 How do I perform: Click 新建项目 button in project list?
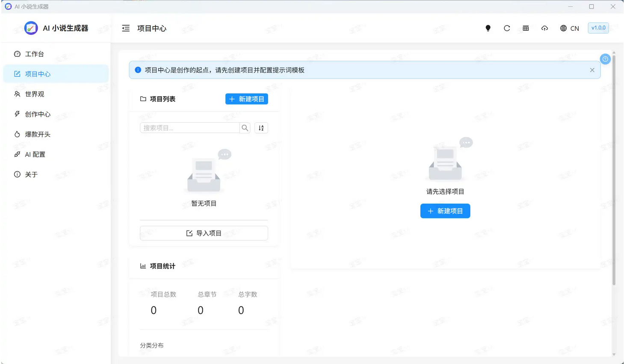(x=247, y=99)
